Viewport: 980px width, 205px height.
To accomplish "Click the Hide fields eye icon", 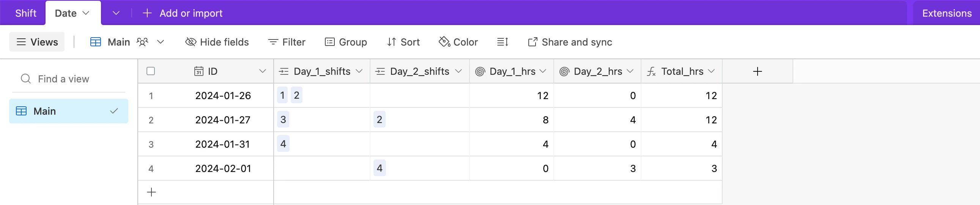I will 191,42.
